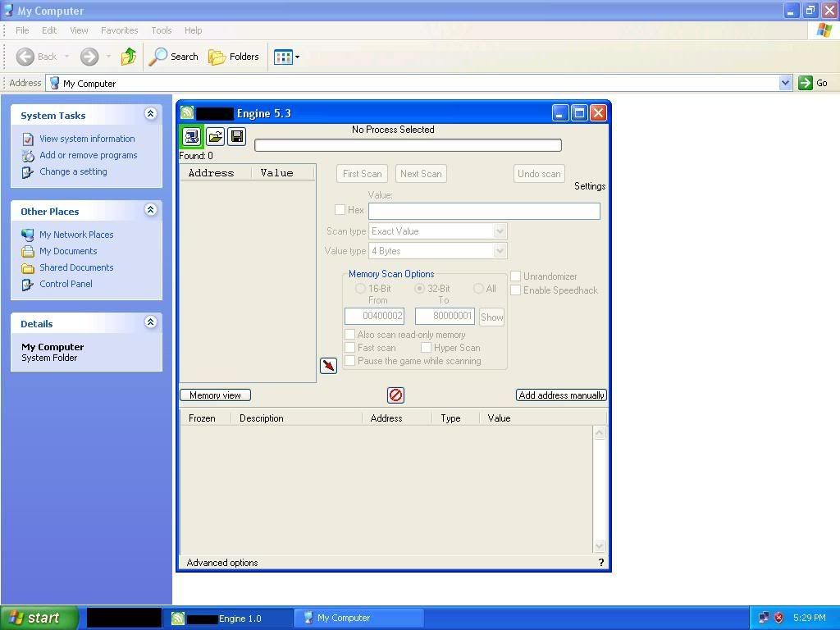The height and width of the screenshot is (630, 840).
Task: Open the Tools menu
Action: pyautogui.click(x=161, y=30)
